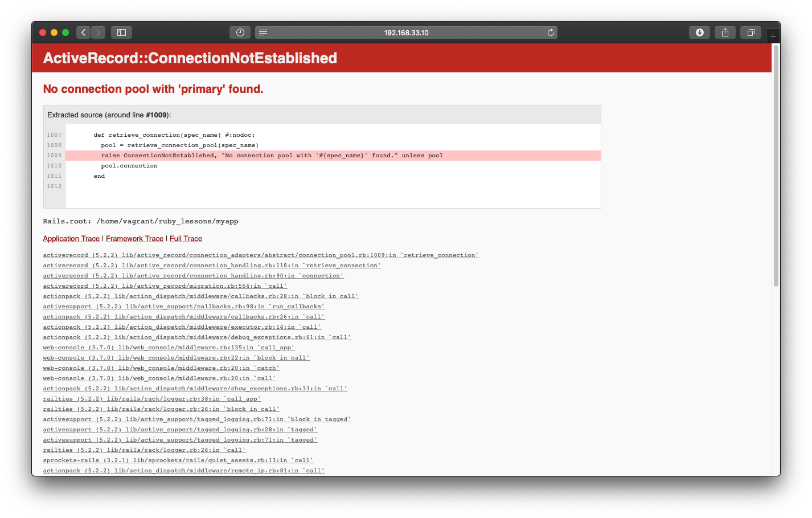Screen dimensions: 812x518
Task: Open callbacks.rb:26 call trace line
Action: click(183, 317)
